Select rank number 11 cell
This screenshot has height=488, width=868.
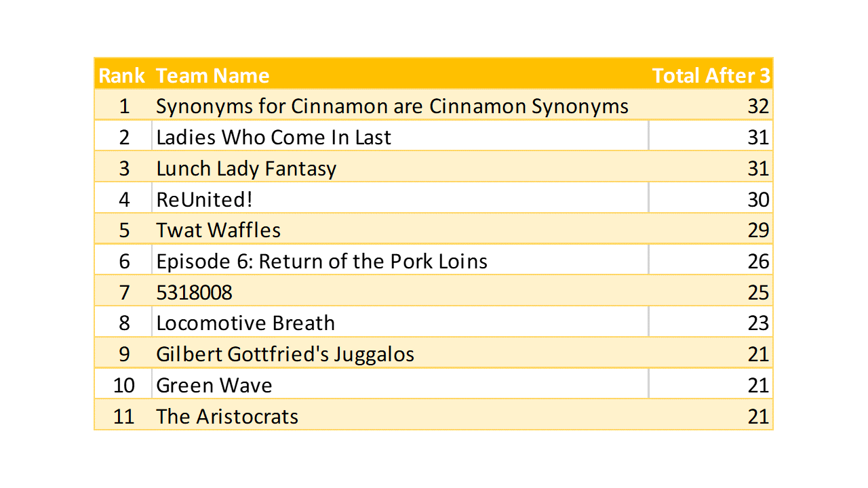click(123, 416)
